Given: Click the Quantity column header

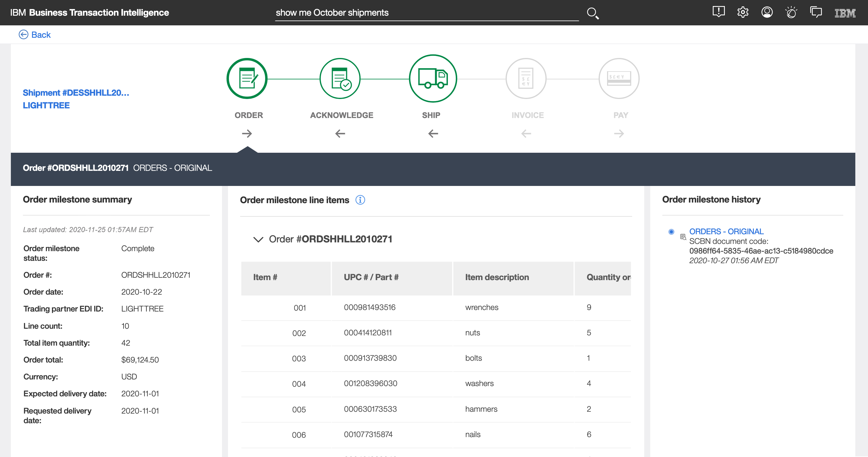Looking at the screenshot, I should [x=603, y=278].
